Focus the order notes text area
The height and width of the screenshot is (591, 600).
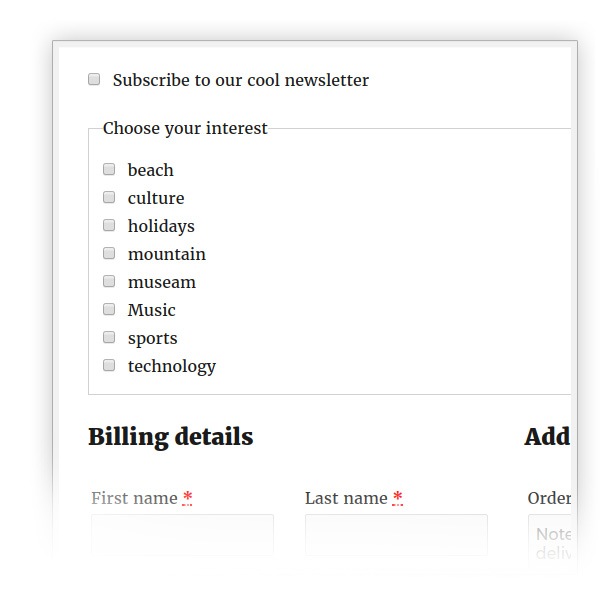550,540
